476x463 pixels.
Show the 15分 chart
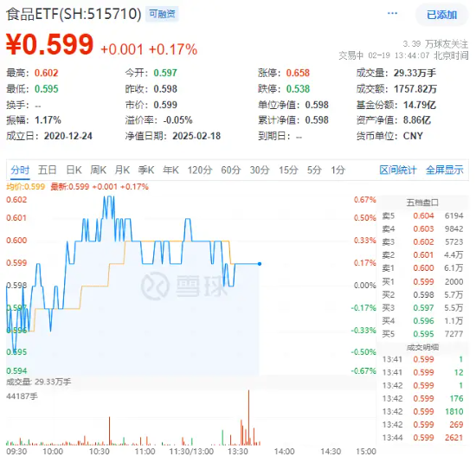pos(288,170)
